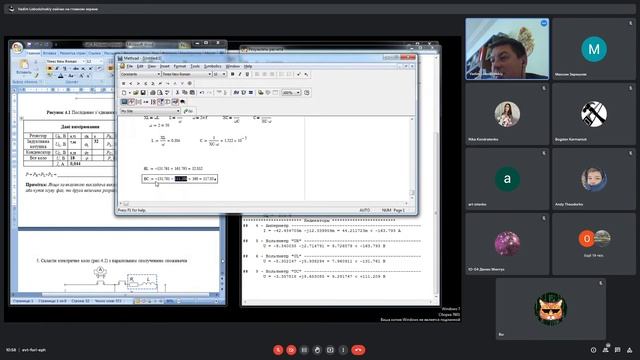
Task: Open Edit menu in Mathcad
Action: 140,66
